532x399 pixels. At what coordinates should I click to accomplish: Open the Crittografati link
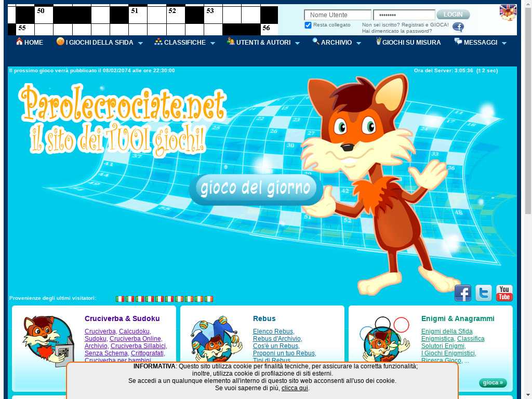tap(147, 353)
